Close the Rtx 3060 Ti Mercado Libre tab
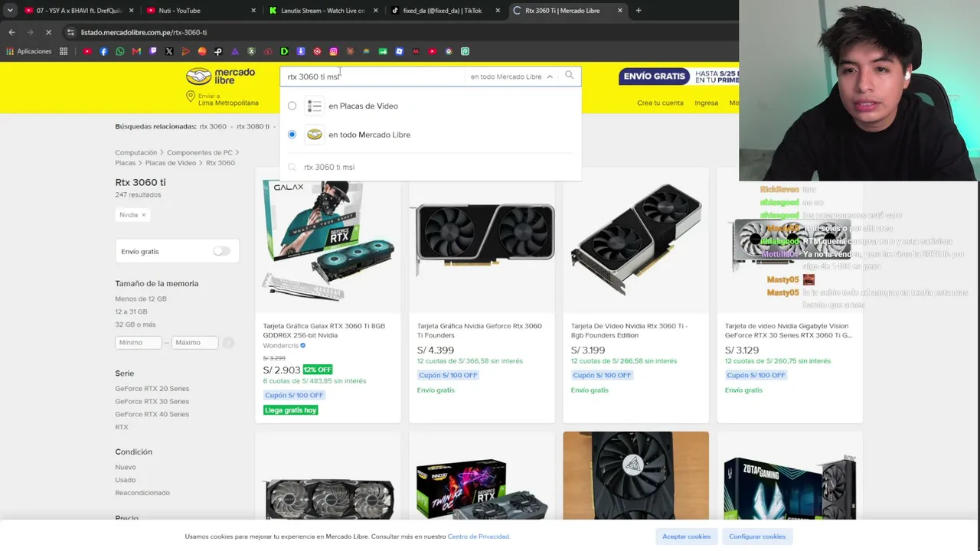Viewport: 980px width, 551px height. [x=620, y=11]
